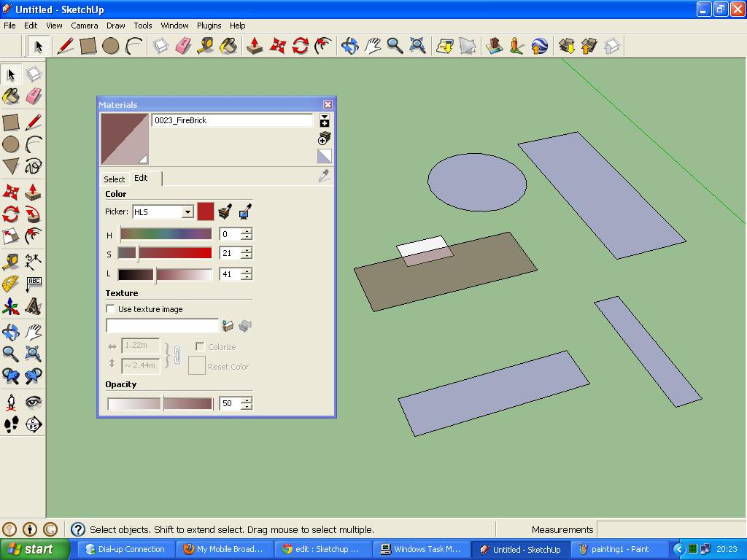Click the red color swatch beside Picker
The height and width of the screenshot is (560, 747).
[x=205, y=211]
